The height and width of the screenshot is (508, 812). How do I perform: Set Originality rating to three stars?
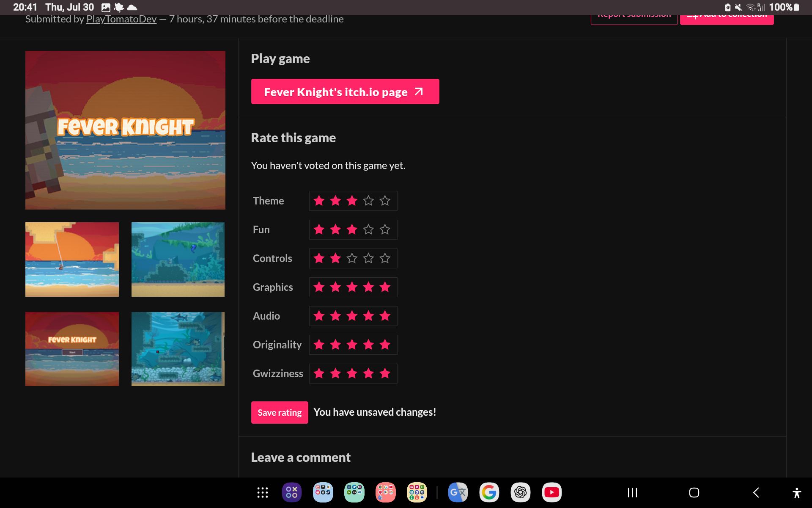click(352, 345)
